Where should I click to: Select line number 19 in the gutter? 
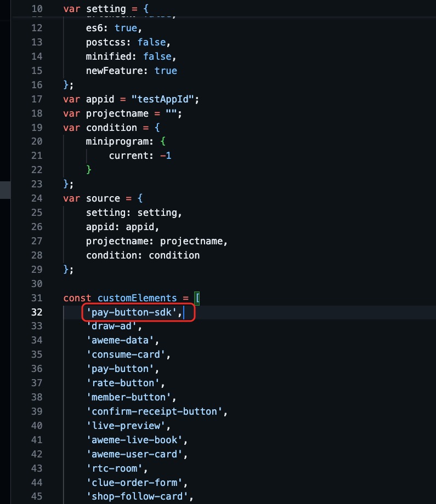37,128
